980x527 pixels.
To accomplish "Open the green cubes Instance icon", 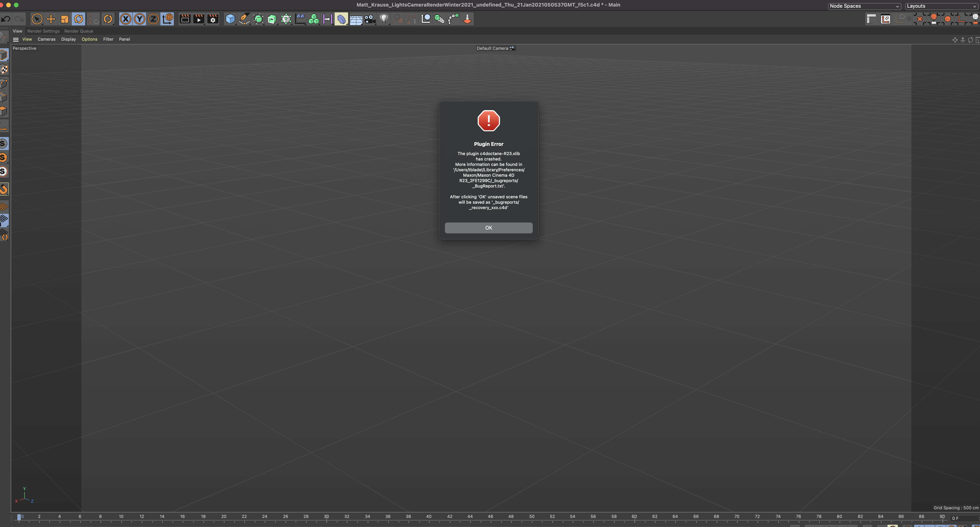I will (x=314, y=19).
